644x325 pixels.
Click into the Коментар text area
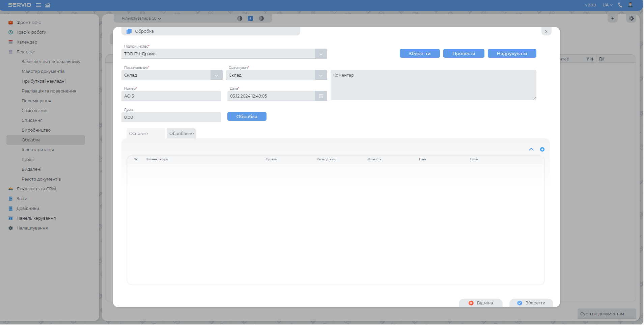[433, 85]
